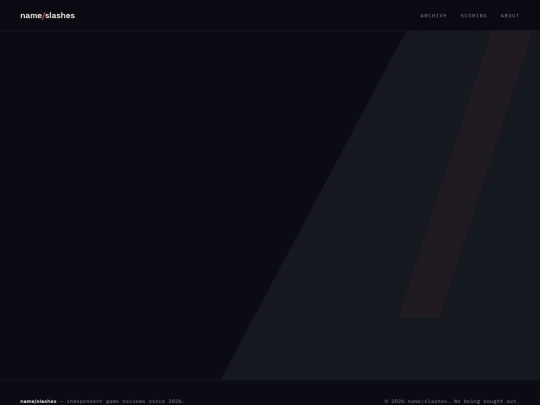
Task: Click the red slash in the header logo
Action: [x=43, y=16]
